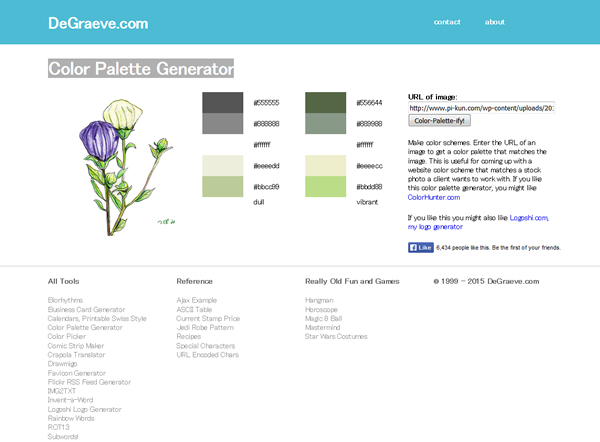The width and height of the screenshot is (600, 442).
Task: Click the #555555 hex code text
Action: 266,103
